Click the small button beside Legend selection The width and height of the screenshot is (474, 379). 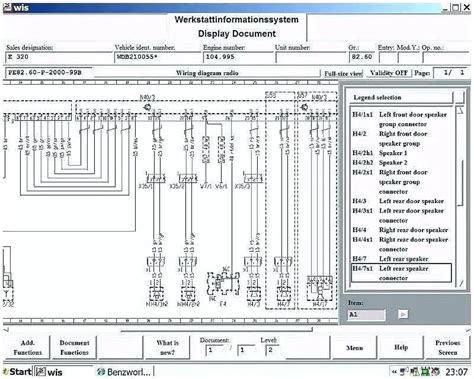459,97
